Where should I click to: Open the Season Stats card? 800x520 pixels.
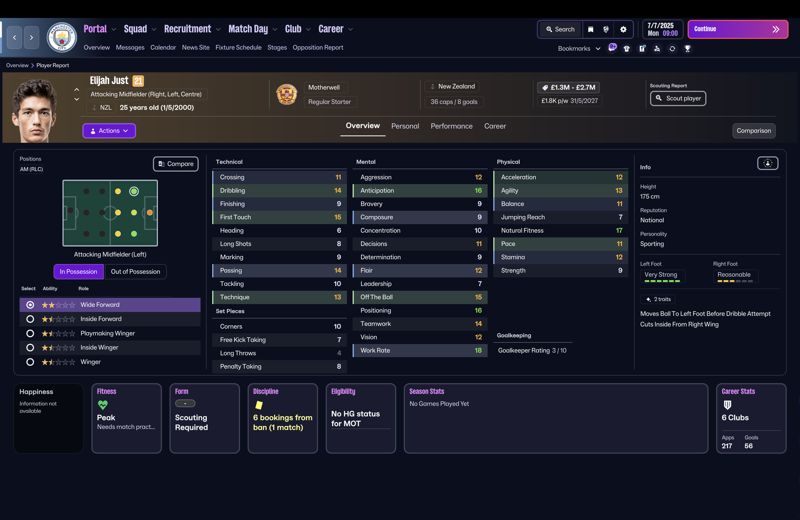click(x=556, y=418)
